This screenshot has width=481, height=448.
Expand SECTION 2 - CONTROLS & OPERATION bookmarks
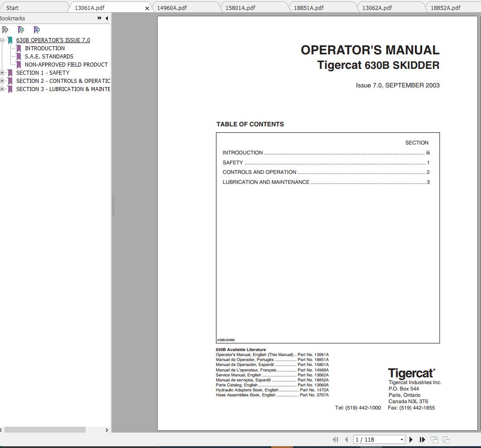click(x=3, y=81)
